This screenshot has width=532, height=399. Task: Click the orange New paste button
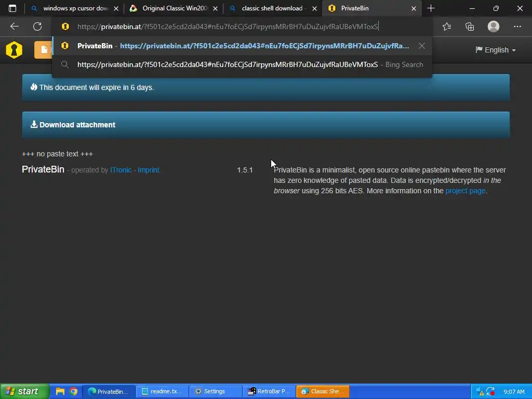point(44,50)
